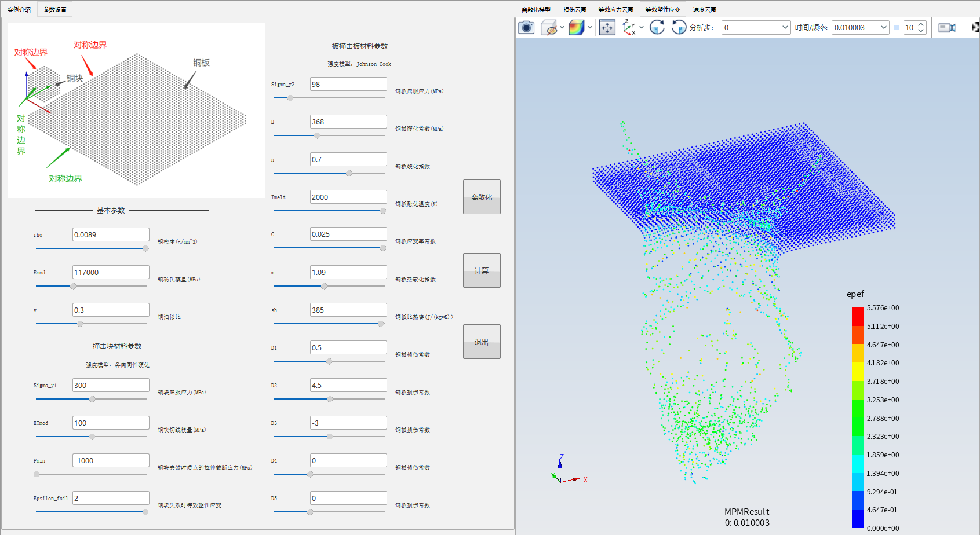Click the legend value '5.576e+00'

point(883,308)
